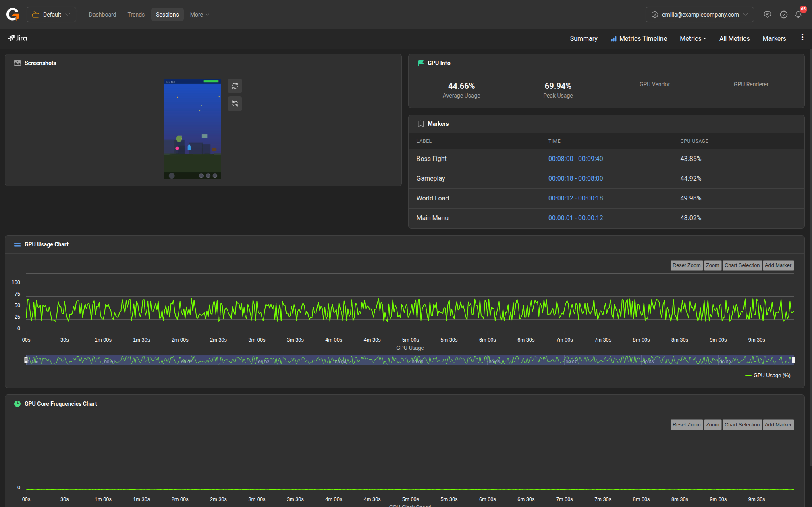Viewport: 812px width, 507px height.
Task: Open the emilia@examplecompany.com account menu
Action: point(699,15)
